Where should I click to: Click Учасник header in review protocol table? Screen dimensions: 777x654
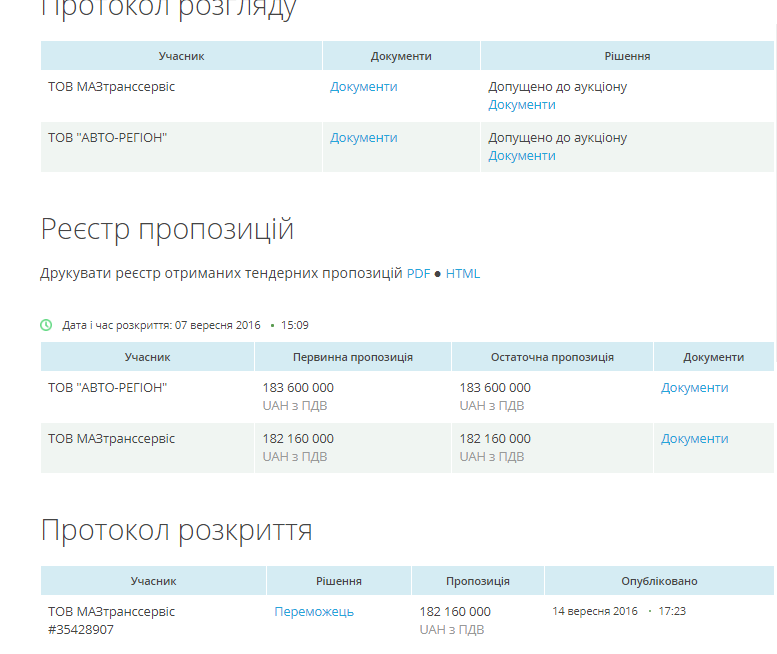point(181,56)
